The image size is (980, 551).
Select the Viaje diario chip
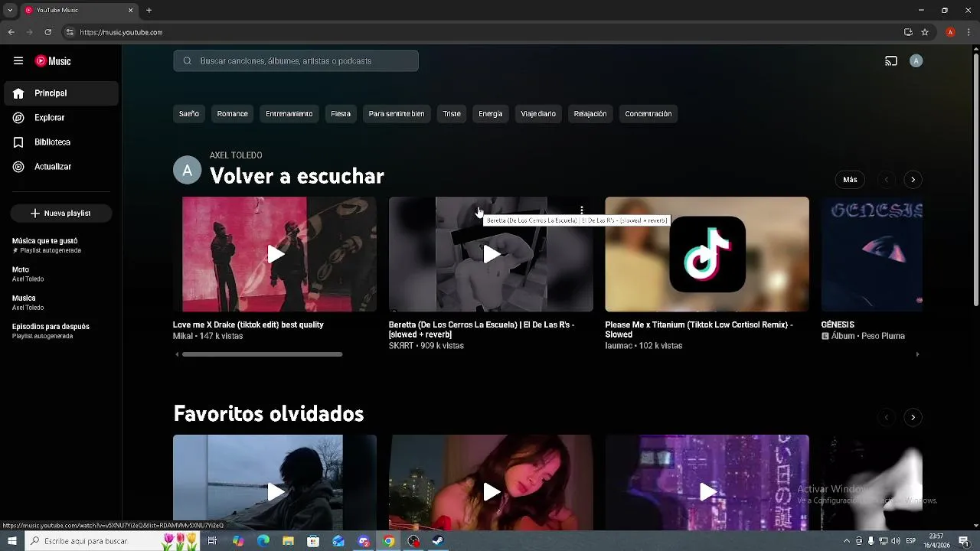coord(538,114)
